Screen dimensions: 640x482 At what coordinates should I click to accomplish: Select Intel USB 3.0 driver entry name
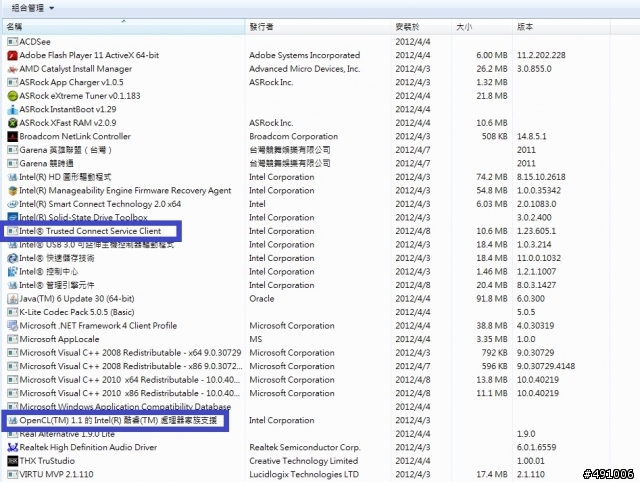(96, 245)
